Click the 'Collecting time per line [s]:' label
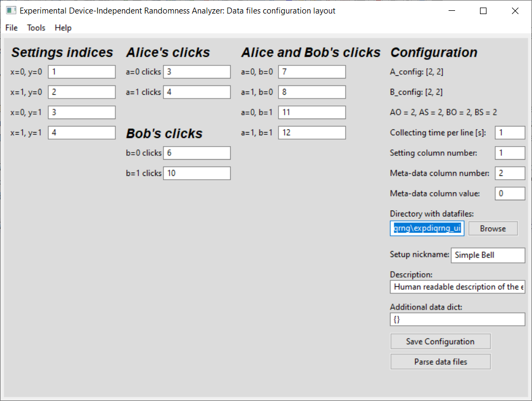Viewport: 532px width, 401px height. tap(438, 133)
